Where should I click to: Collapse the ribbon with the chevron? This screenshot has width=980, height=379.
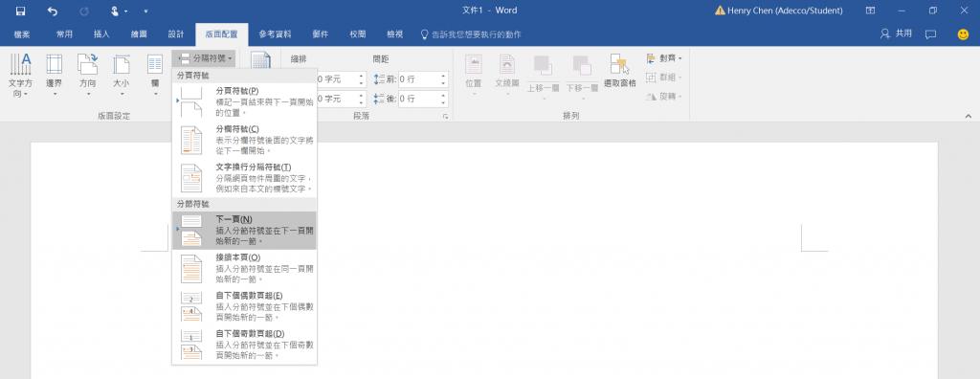point(969,116)
